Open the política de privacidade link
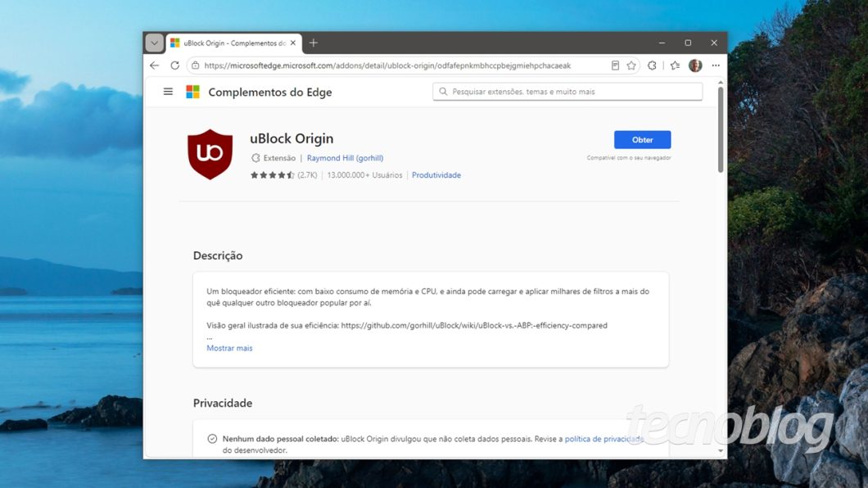The image size is (868, 488). click(604, 439)
